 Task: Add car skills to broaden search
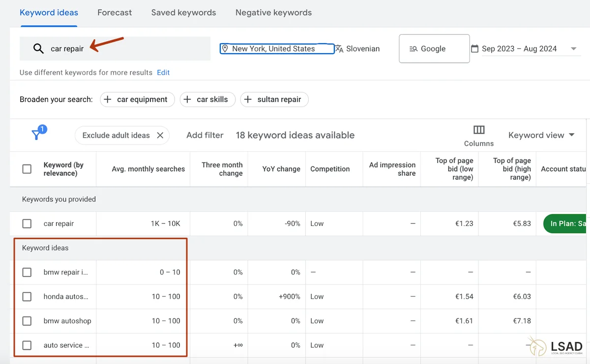click(x=207, y=99)
